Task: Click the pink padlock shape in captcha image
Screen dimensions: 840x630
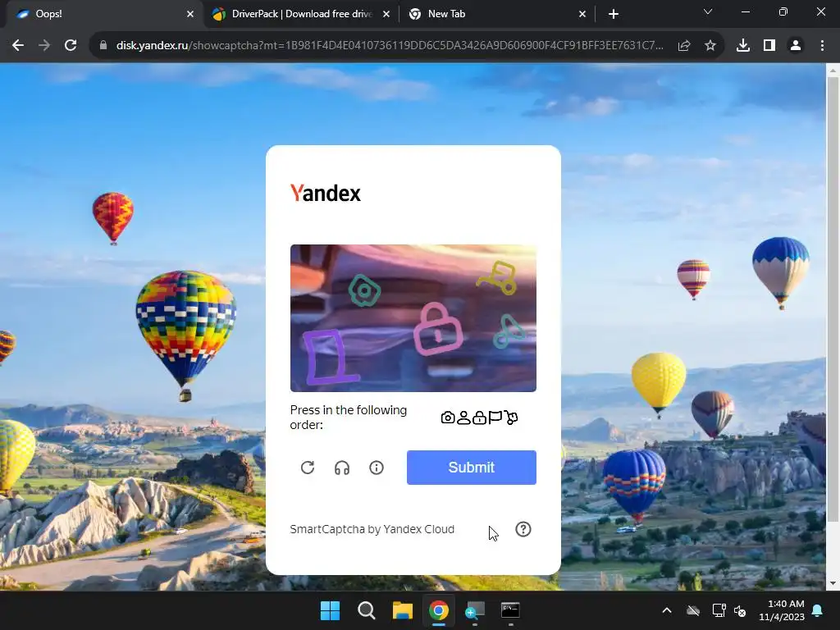Action: click(438, 329)
